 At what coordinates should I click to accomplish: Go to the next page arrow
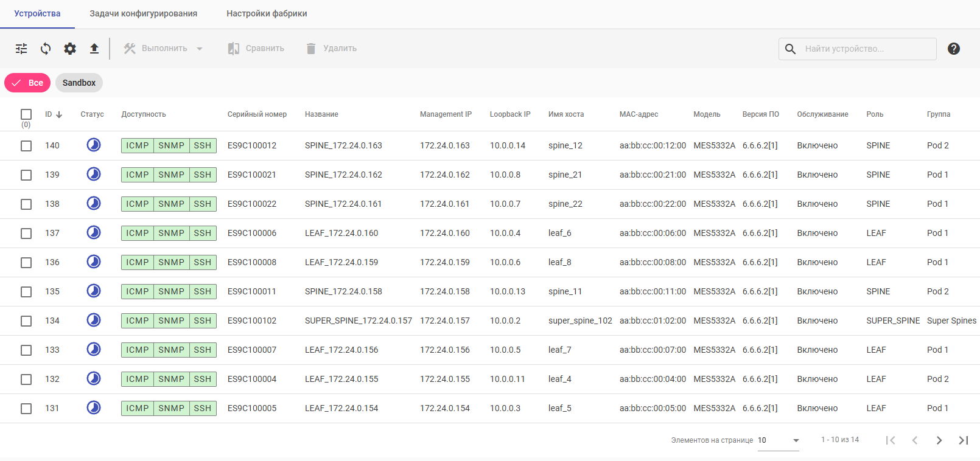[939, 440]
